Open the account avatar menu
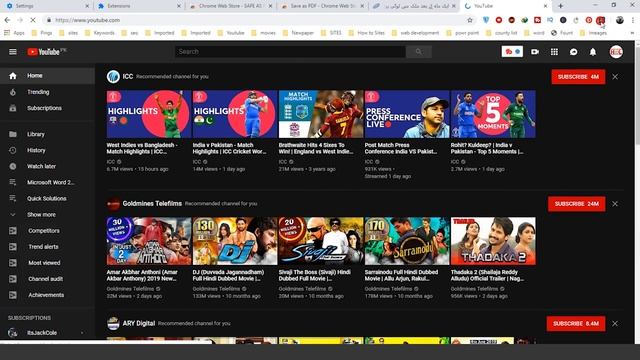This screenshot has width=640, height=360. click(616, 52)
